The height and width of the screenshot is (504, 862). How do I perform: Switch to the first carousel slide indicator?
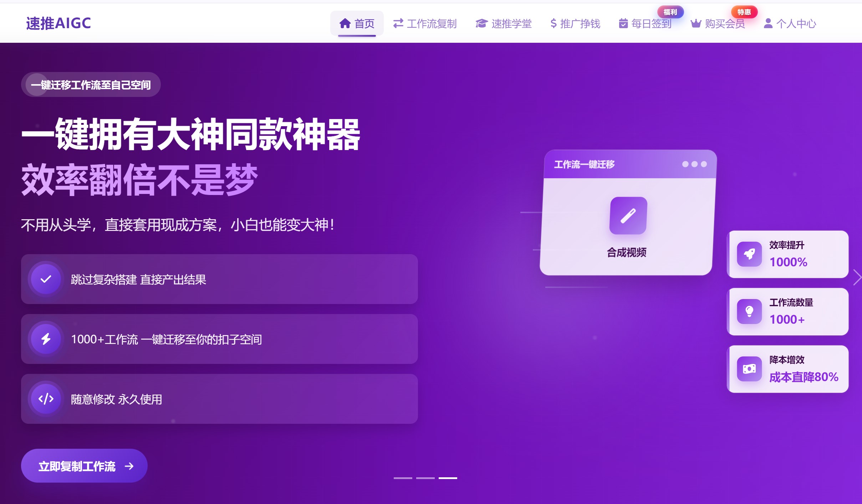pos(403,478)
